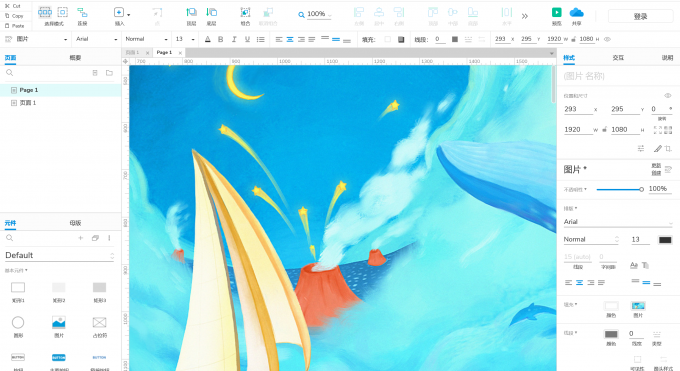Select the placeholder widget in library
Screen dimensions: 680x371
[x=99, y=322]
